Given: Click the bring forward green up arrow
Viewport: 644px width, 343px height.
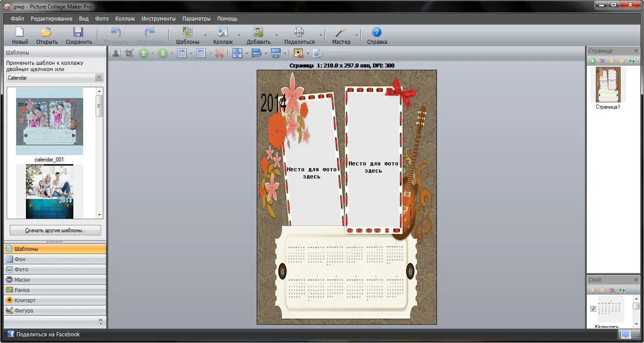Looking at the screenshot, I should 143,53.
